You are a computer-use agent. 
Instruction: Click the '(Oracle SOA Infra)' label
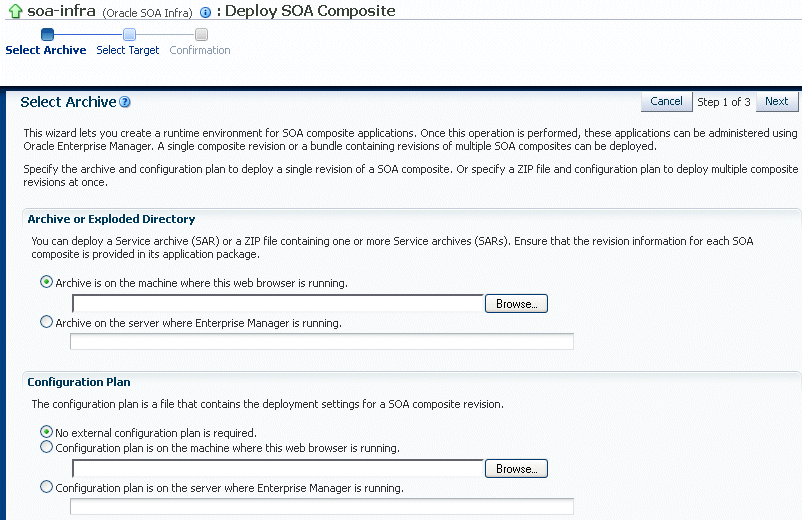tap(147, 13)
